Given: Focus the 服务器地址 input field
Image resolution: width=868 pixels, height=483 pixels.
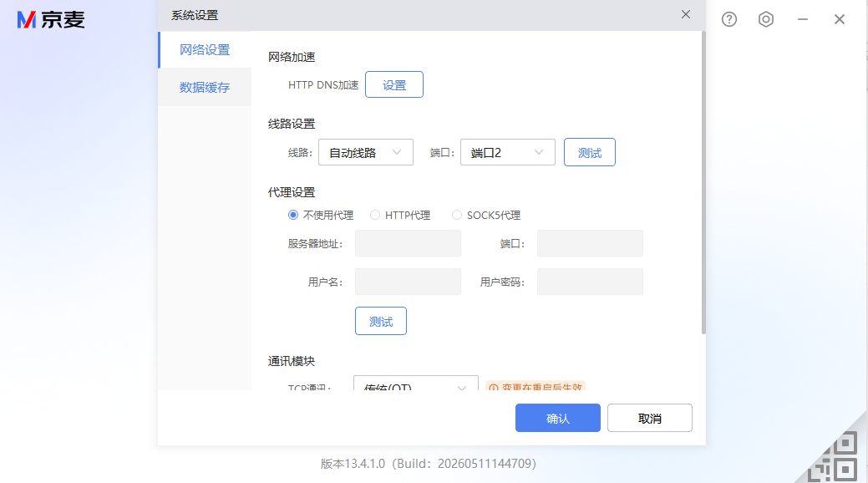Looking at the screenshot, I should click(408, 243).
